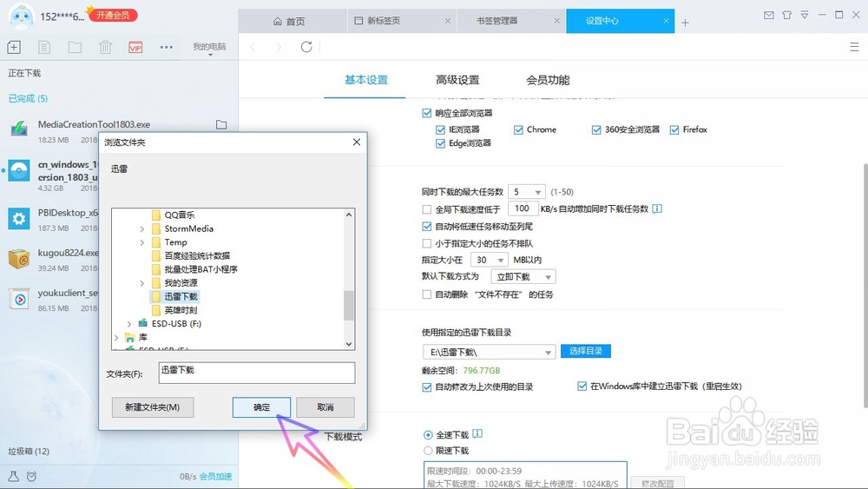Toggle 自动修改为上次使用的目录 checkbox
This screenshot has height=489, width=868.
(427, 387)
